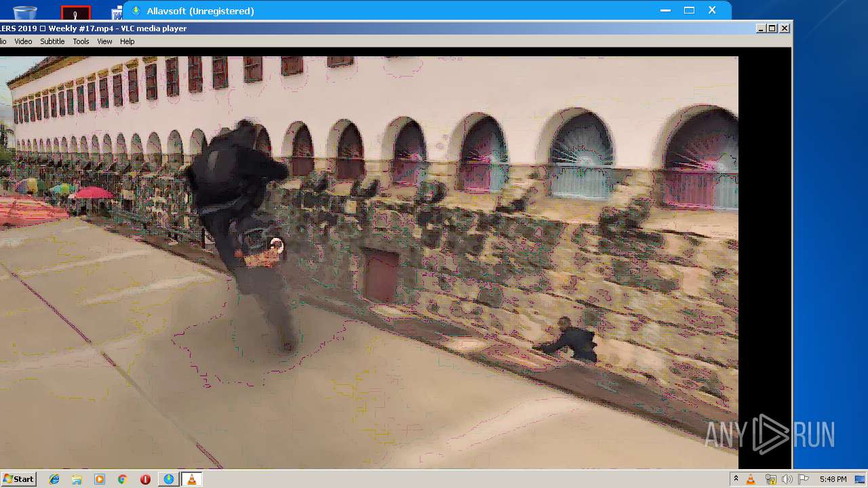The image size is (868, 488).
Task: Open Windows Media Player from taskbar
Action: (100, 479)
